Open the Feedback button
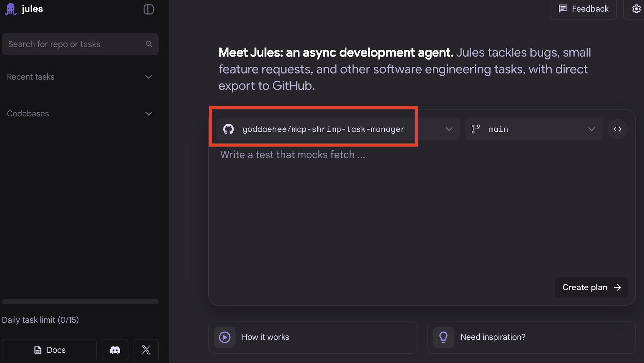Image resolution: width=644 pixels, height=363 pixels. point(583,9)
